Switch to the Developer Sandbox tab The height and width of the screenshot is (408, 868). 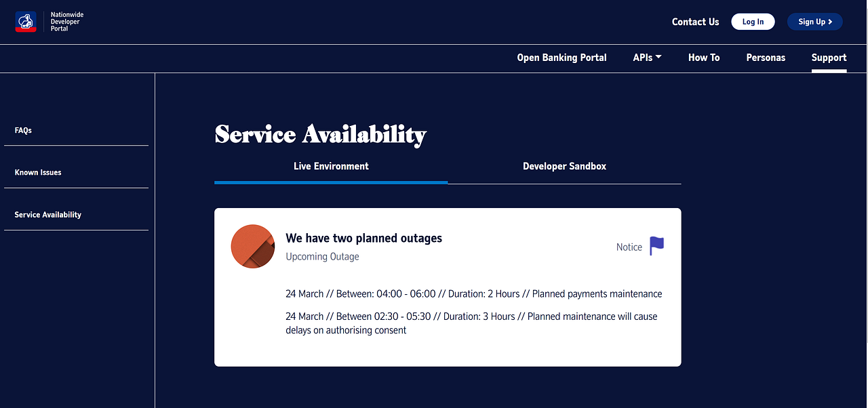tap(564, 166)
